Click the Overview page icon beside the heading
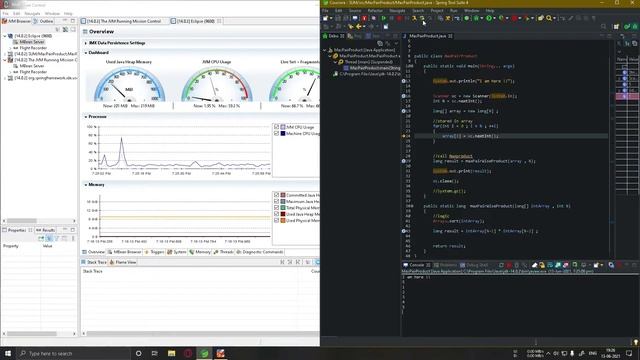Image resolution: width=640 pixels, height=360 pixels. click(x=85, y=32)
